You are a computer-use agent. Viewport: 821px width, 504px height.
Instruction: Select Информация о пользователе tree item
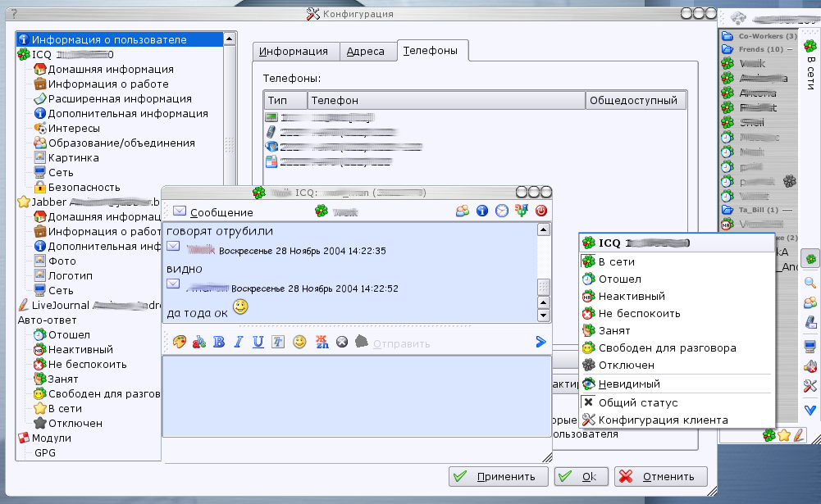(x=120, y=39)
